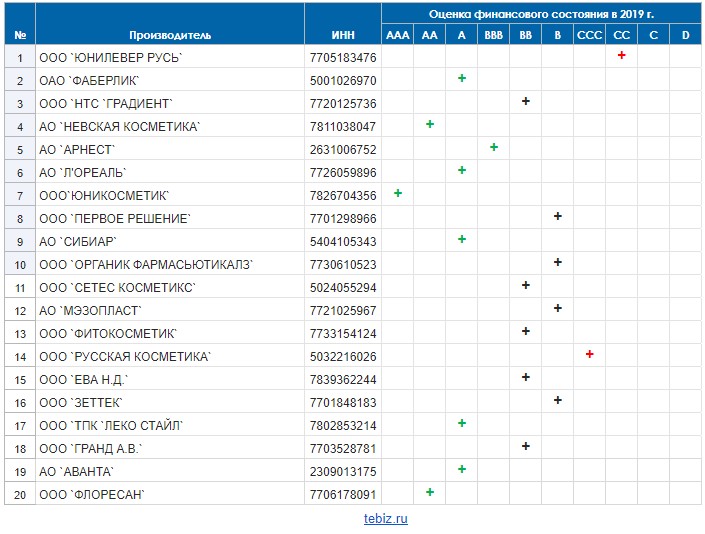Click the green plus for НЕВСКАЯ КОСМЕТИКА
The width and height of the screenshot is (705, 534).
430,124
